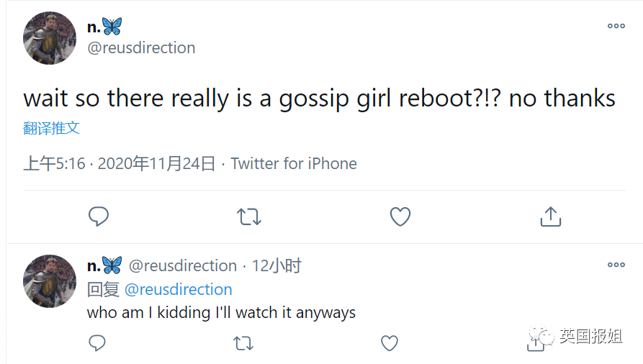This screenshot has width=643, height=364.
Task: Open the main tweet author's profile picture
Action: 50,38
